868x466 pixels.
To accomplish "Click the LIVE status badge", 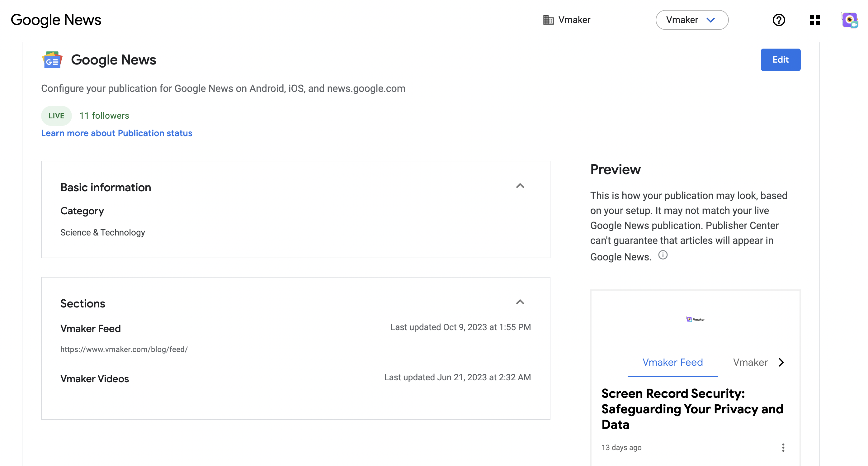I will click(56, 116).
